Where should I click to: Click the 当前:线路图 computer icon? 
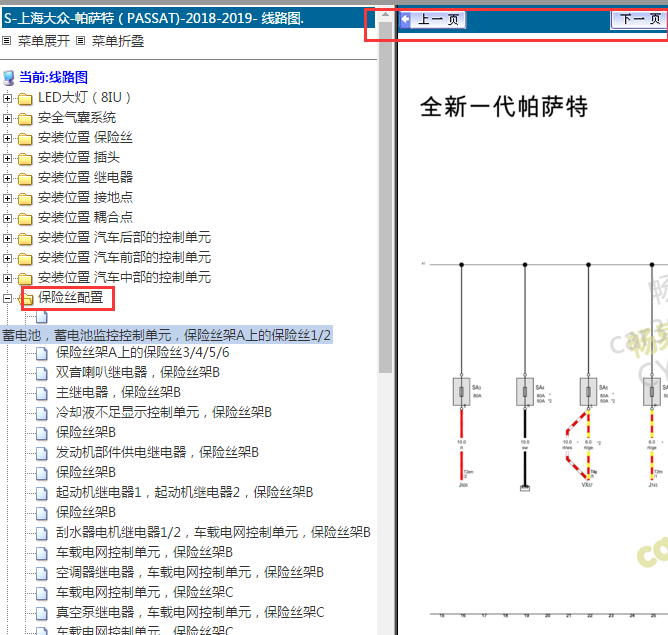(9, 78)
